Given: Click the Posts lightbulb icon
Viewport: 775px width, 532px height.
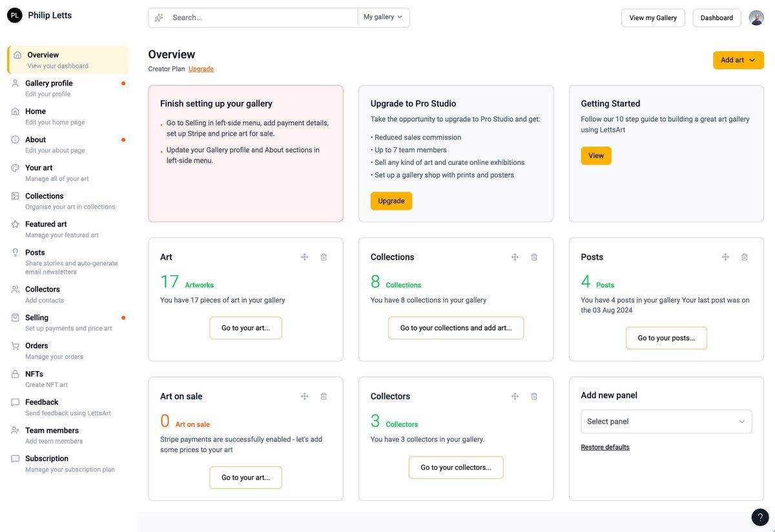Looking at the screenshot, I should [x=15, y=252].
